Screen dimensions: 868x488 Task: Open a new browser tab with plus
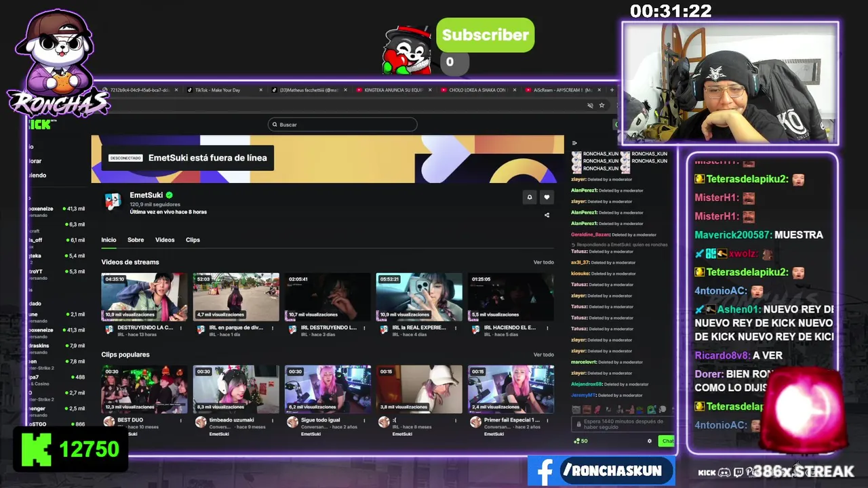612,89
